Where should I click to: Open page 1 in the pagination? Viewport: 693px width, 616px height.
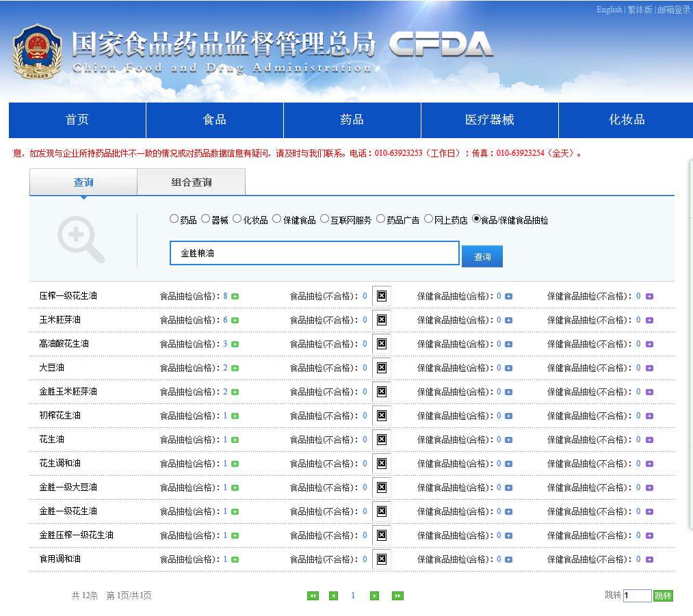353,595
